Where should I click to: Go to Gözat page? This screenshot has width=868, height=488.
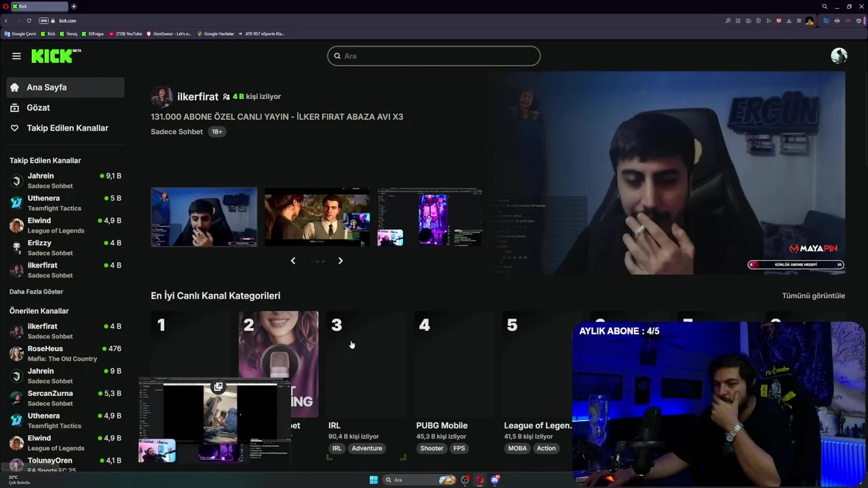pyautogui.click(x=65, y=108)
